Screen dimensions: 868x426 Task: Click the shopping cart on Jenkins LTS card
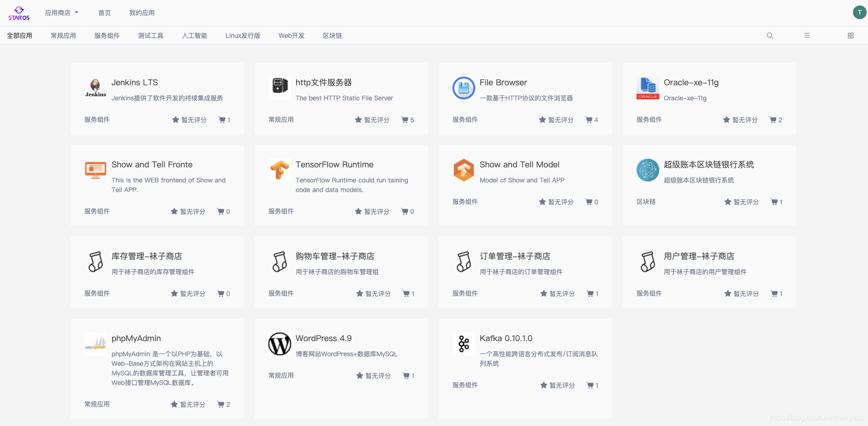tap(222, 119)
